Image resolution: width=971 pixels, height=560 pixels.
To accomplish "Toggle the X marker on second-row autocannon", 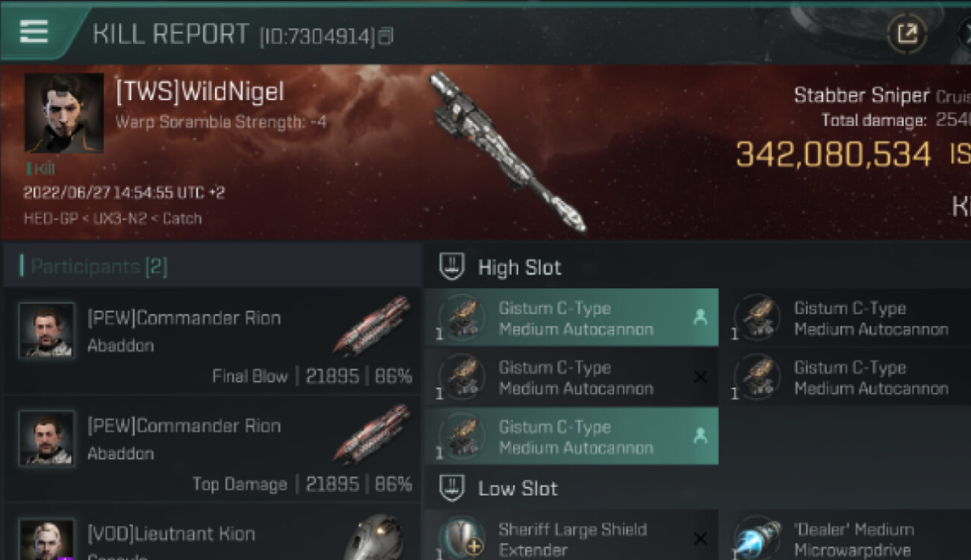I will click(700, 377).
